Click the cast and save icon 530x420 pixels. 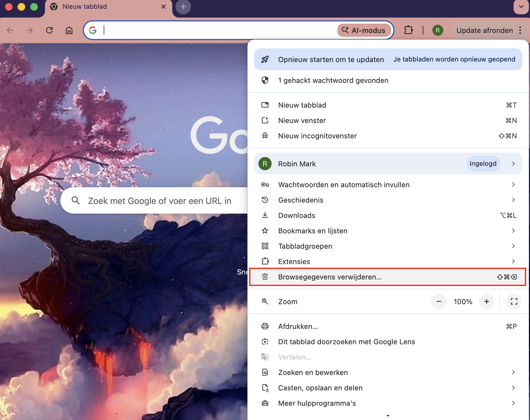(x=265, y=388)
